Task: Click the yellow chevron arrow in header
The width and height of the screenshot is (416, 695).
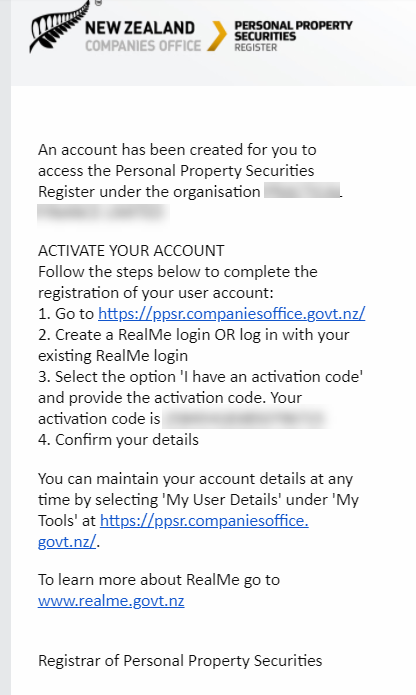Action: [217, 35]
